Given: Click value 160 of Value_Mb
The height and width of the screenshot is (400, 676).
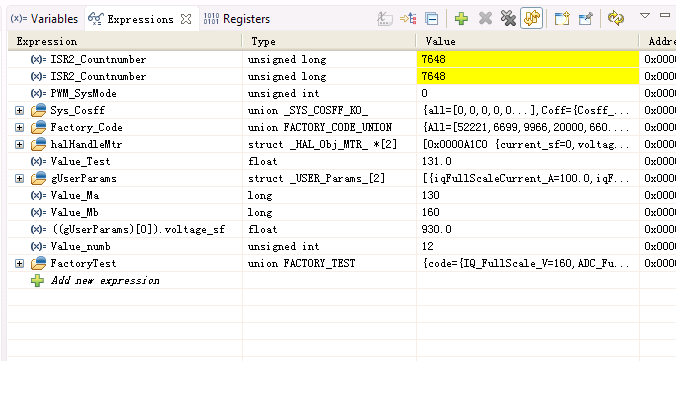Looking at the screenshot, I should click(x=430, y=212).
